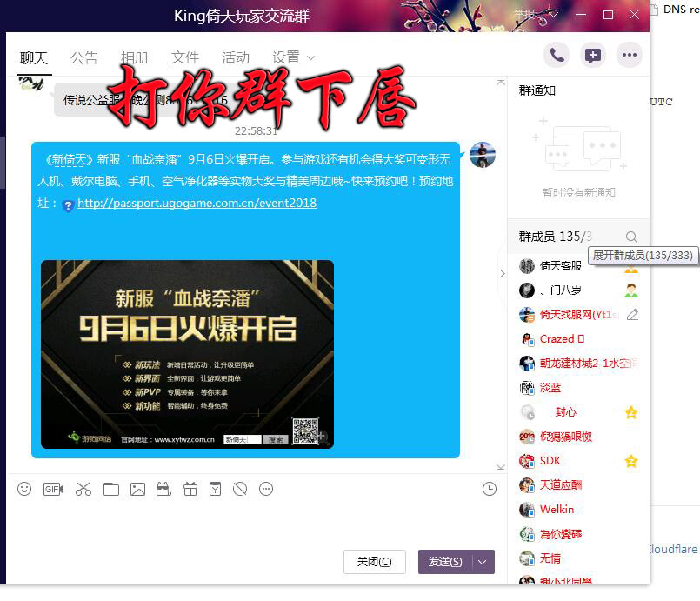Open the send picture icon
Screen dimensions: 700x601
pos(137,489)
